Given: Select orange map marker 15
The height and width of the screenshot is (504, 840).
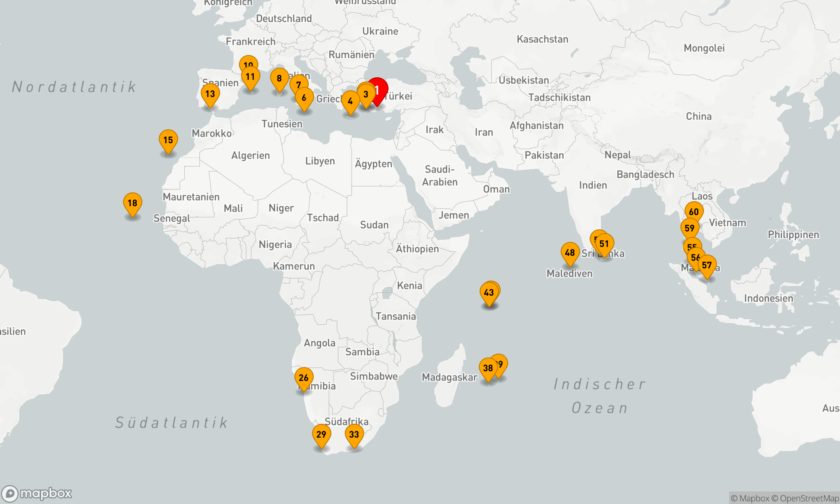Looking at the screenshot, I should point(168,140).
